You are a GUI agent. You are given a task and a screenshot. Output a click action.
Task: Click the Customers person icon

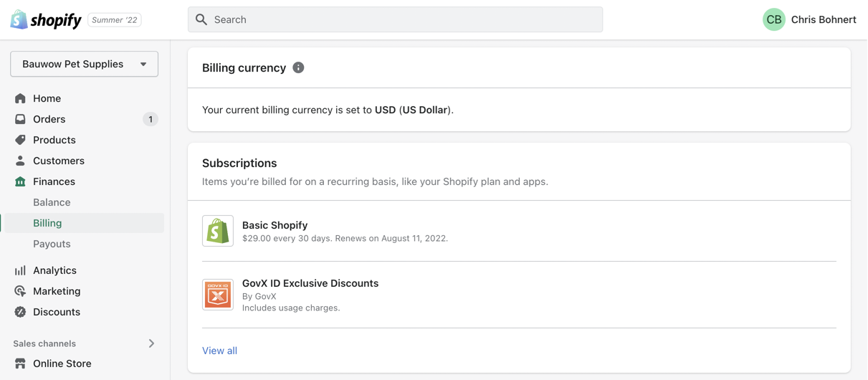20,161
